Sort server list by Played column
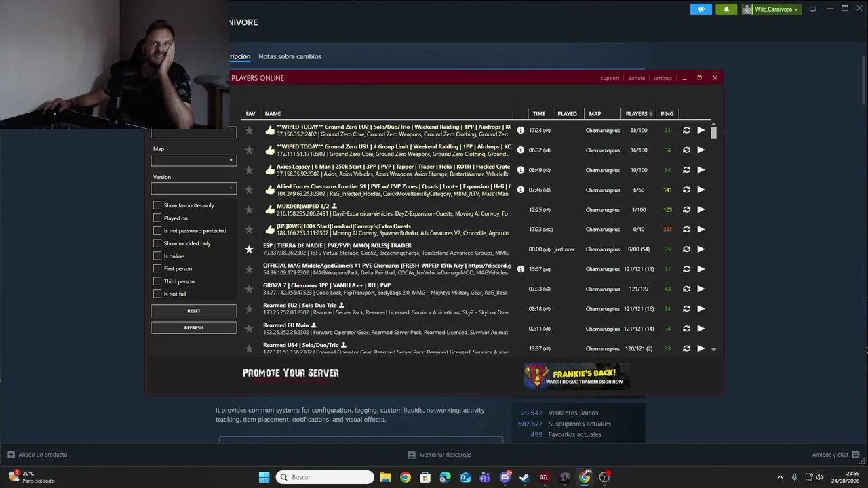868x488 pixels. click(x=567, y=114)
